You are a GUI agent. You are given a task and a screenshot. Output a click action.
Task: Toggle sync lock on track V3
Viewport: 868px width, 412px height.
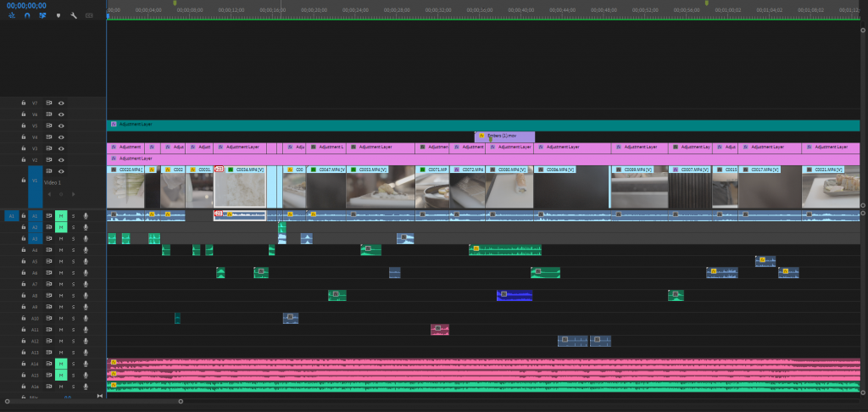[x=49, y=148]
